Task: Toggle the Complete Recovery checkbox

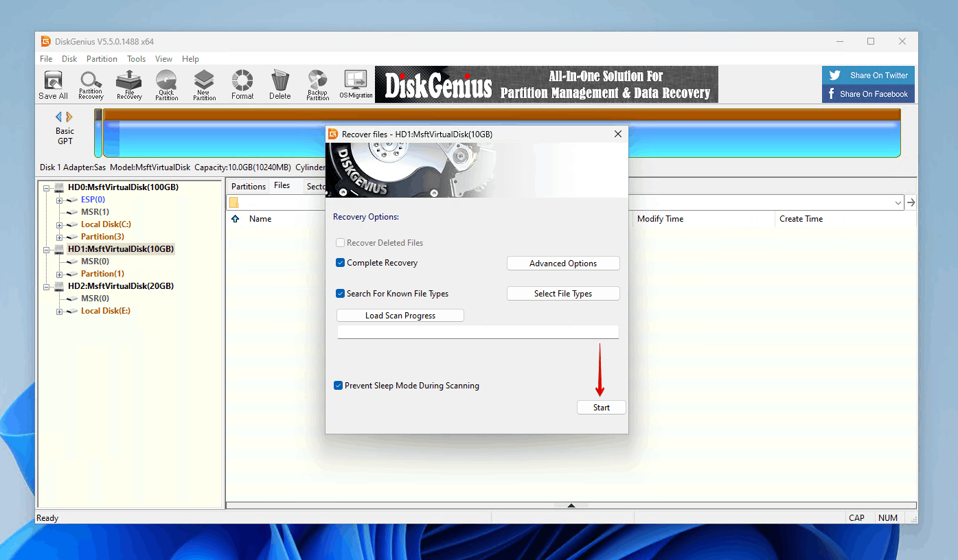Action: [x=340, y=263]
